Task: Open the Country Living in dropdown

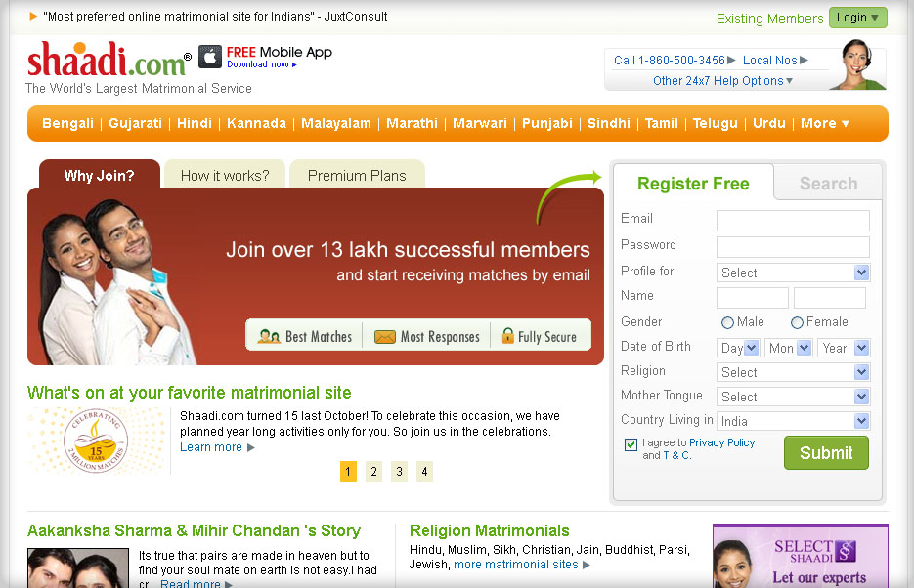Action: coord(793,421)
